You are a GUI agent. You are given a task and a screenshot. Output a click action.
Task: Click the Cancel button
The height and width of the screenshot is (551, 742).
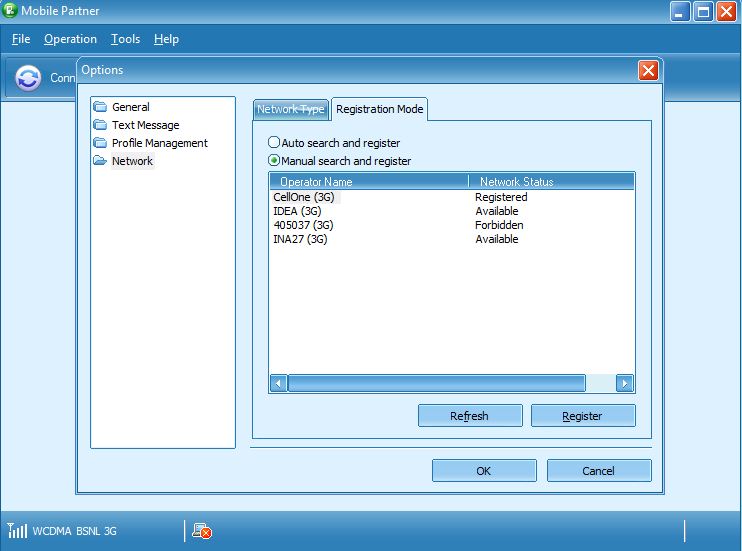(599, 471)
